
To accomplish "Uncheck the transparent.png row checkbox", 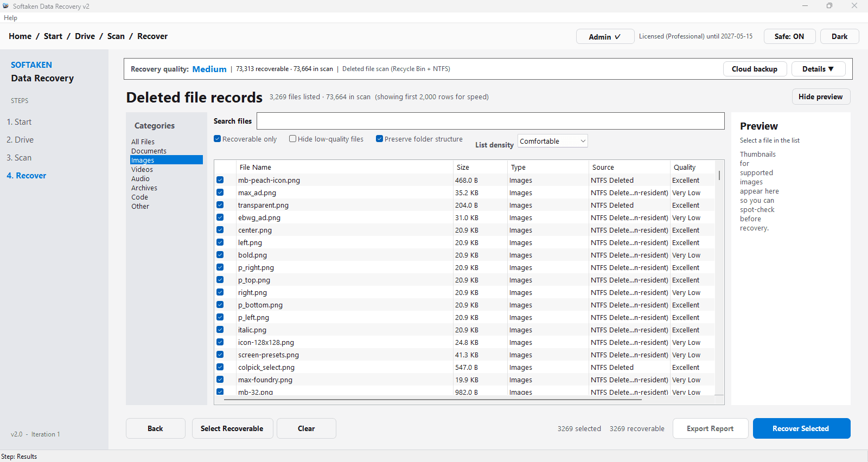I will 220,205.
